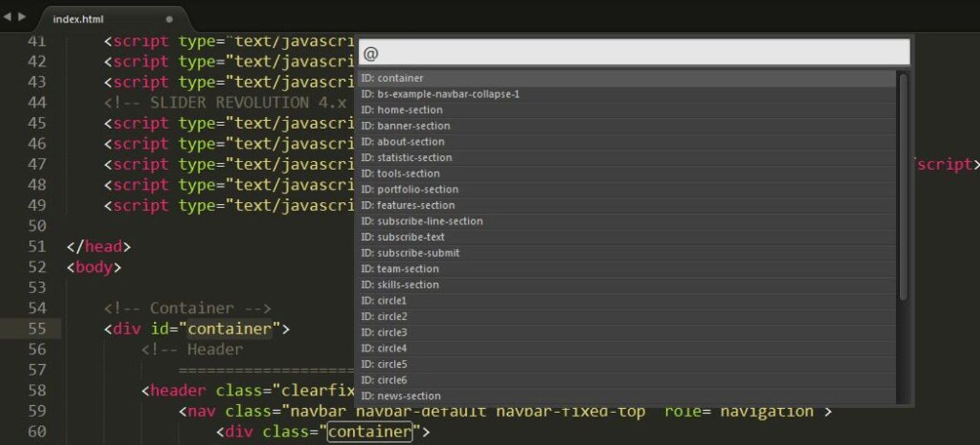This screenshot has height=445, width=980.
Task: Click the next tab arrow icon
Action: [x=22, y=17]
